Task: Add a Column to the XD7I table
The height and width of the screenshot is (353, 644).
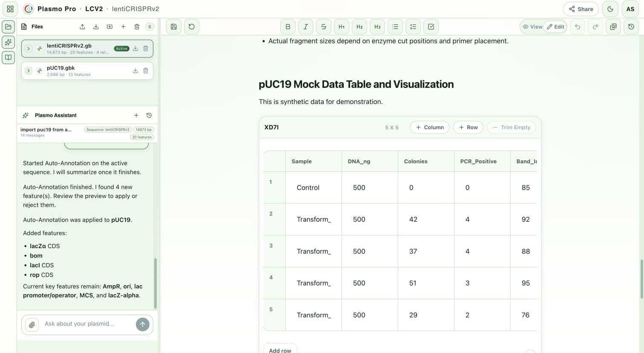Action: [x=430, y=127]
